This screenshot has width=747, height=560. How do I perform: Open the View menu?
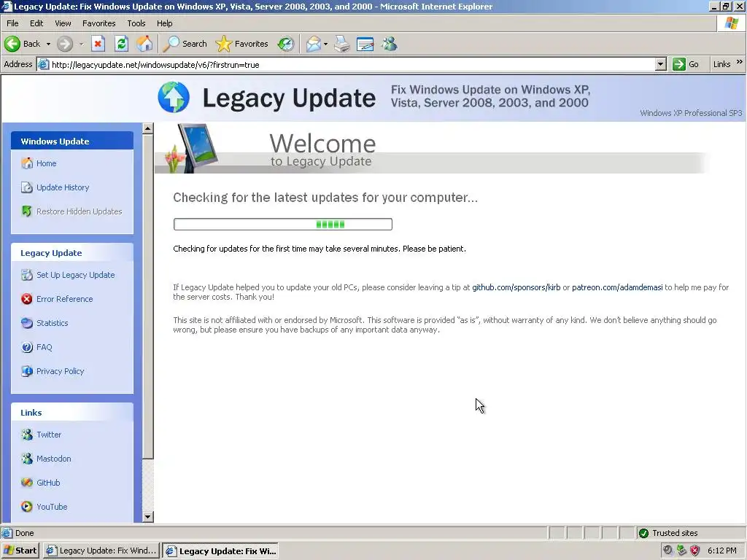click(63, 23)
